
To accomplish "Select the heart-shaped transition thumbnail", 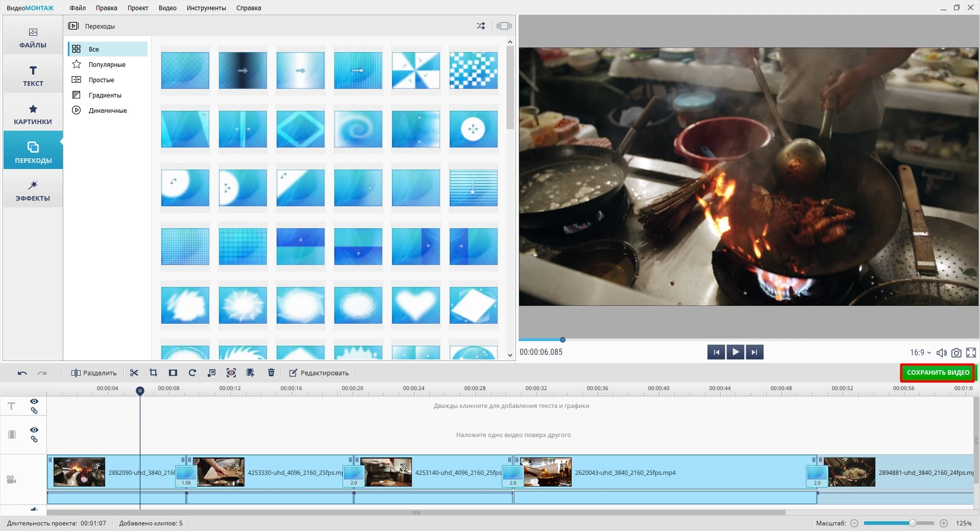I will click(415, 305).
